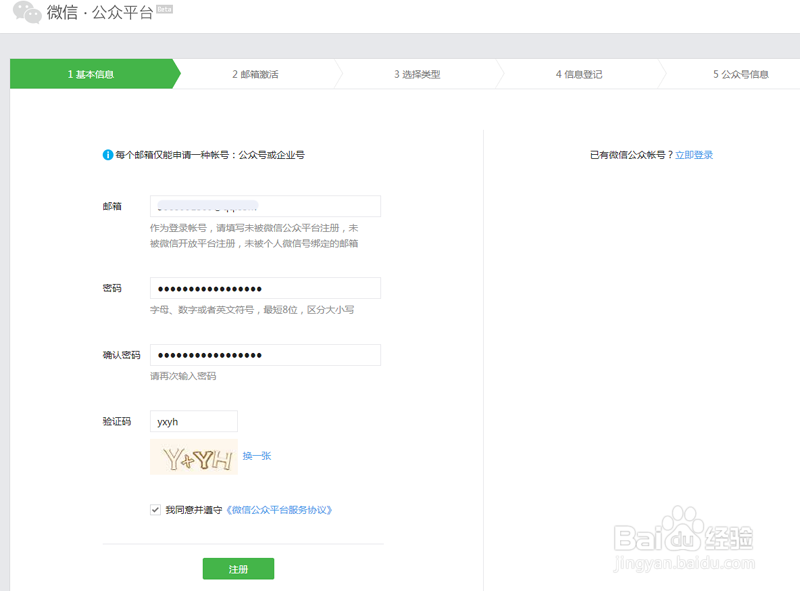The width and height of the screenshot is (800, 591).
Task: Click the 请再次输入密码 hint text
Action: (x=183, y=376)
